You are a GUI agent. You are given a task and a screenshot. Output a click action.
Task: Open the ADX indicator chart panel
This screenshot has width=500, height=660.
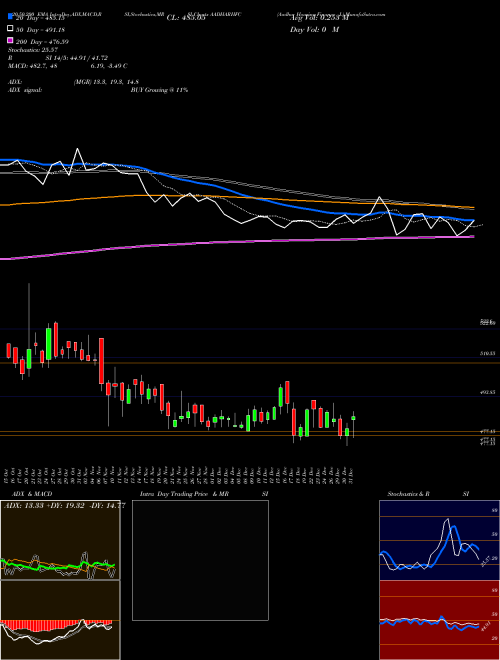(60, 540)
